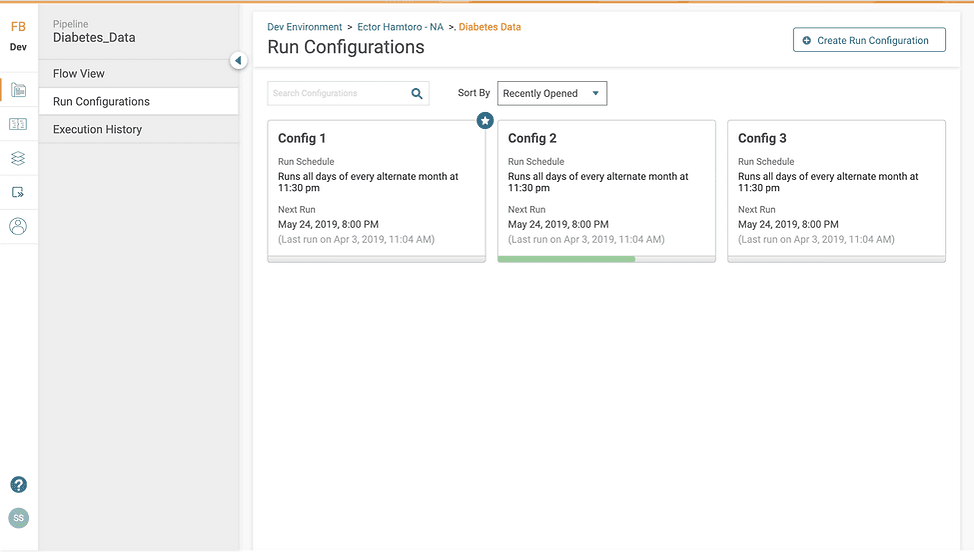Toggle the favorite star on Config 1

[x=485, y=120]
